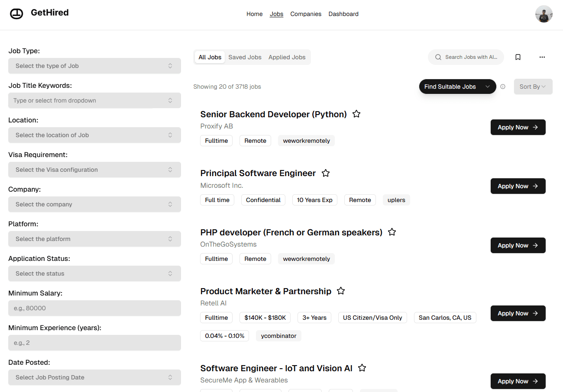Switch to the Applied Jobs tab
This screenshot has height=392, width=563.
pos(287,57)
